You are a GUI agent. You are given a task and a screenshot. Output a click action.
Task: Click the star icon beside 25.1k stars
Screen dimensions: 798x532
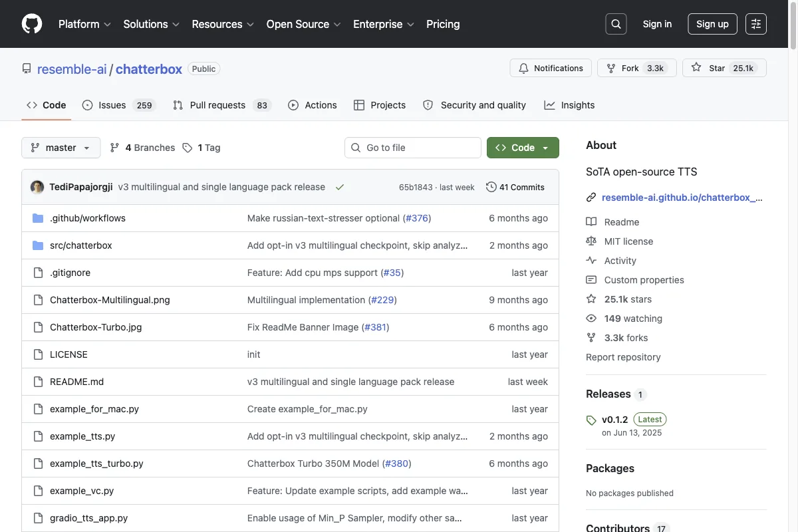tap(591, 299)
